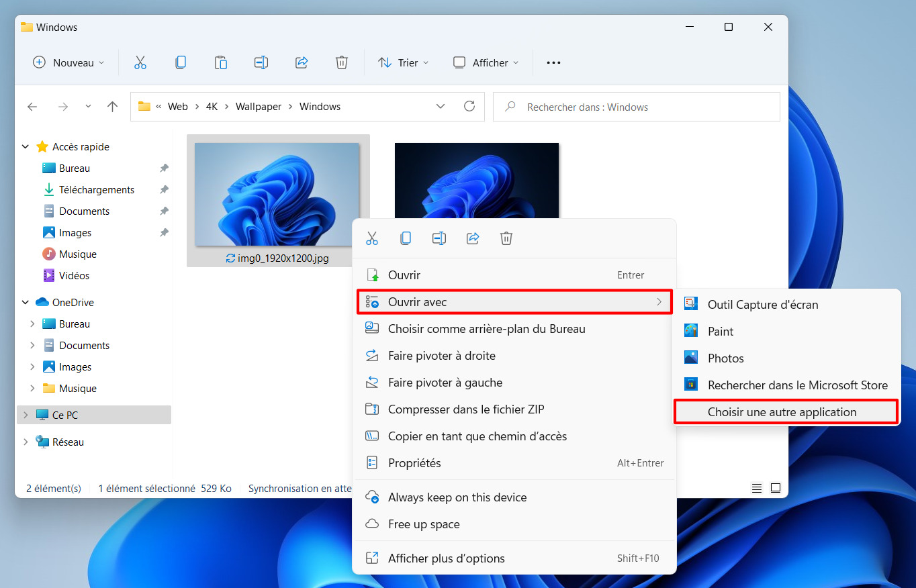Collapse the Accès rapide section
Viewport: 916px width, 588px height.
(26, 147)
